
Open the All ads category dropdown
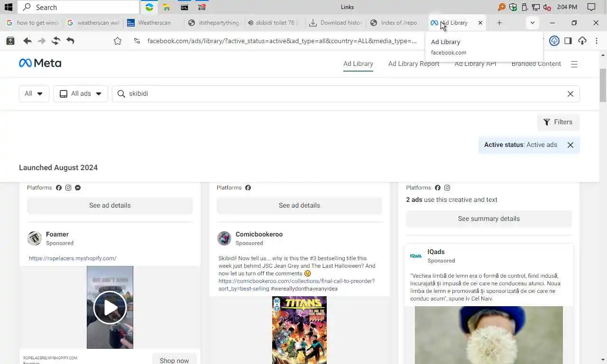pyautogui.click(x=81, y=94)
